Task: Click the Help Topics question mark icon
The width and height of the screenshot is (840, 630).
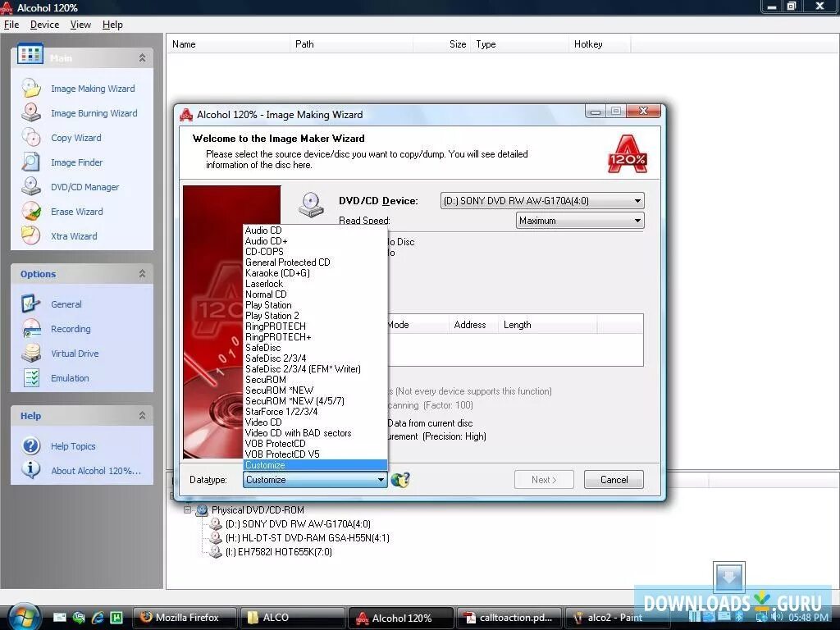Action: pyautogui.click(x=31, y=445)
